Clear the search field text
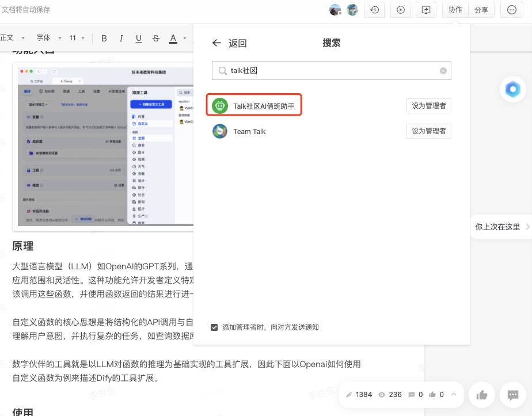Viewport: 532px width, 416px height. 443,71
